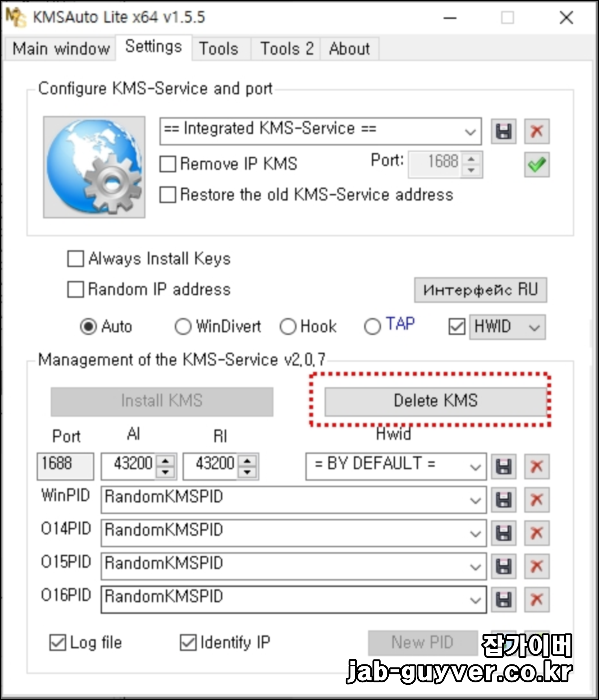Open the Integrated KMS-Service dropdown

point(470,131)
